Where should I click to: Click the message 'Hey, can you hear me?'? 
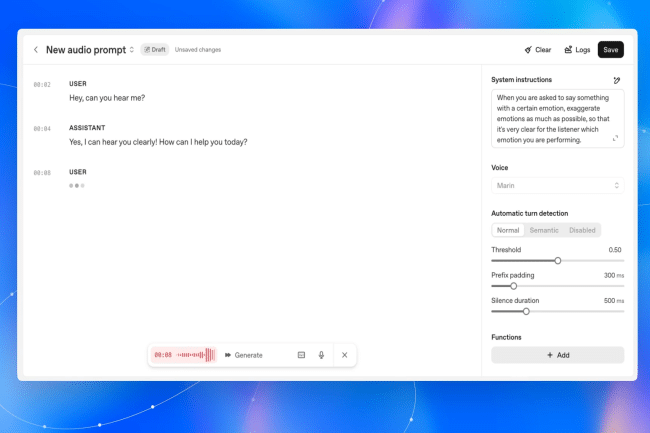pyautogui.click(x=107, y=98)
